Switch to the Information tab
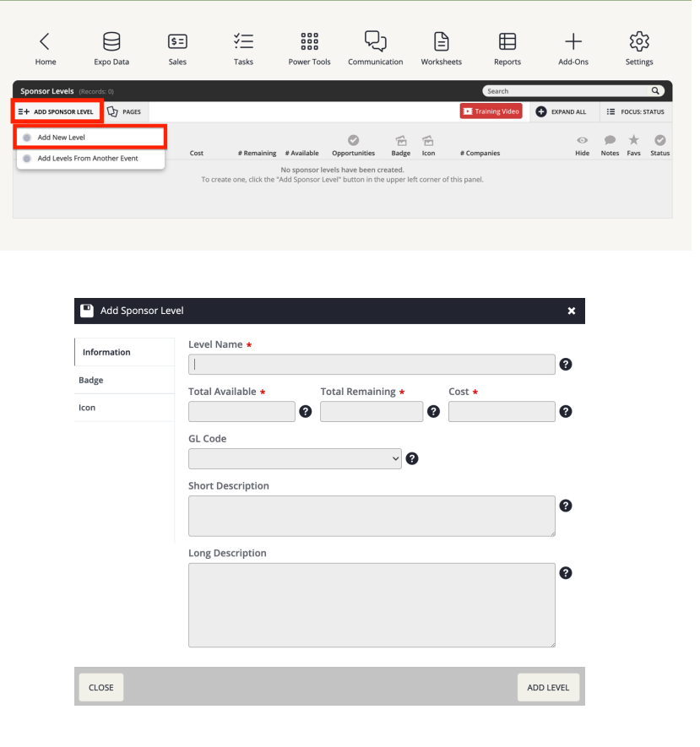 pos(124,352)
